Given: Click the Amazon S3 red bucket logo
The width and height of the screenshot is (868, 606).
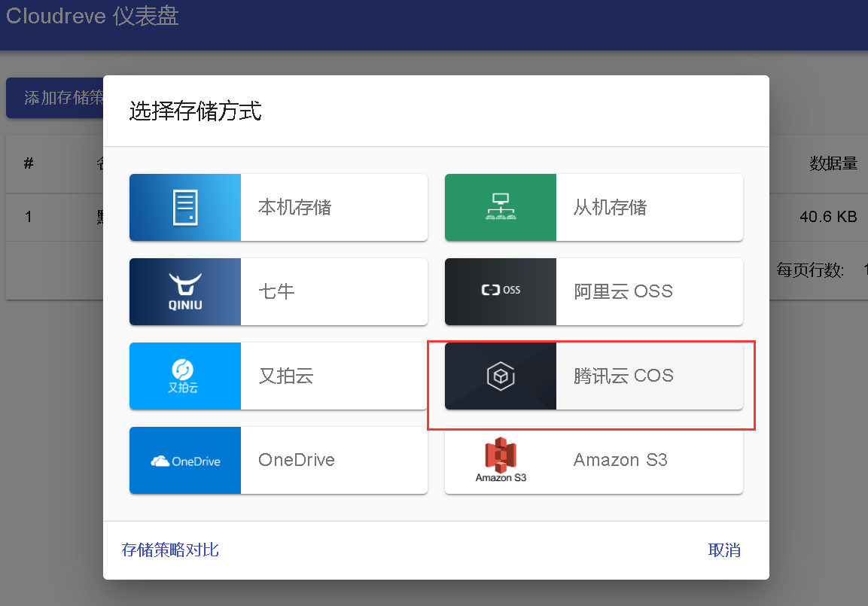Looking at the screenshot, I should 501,459.
